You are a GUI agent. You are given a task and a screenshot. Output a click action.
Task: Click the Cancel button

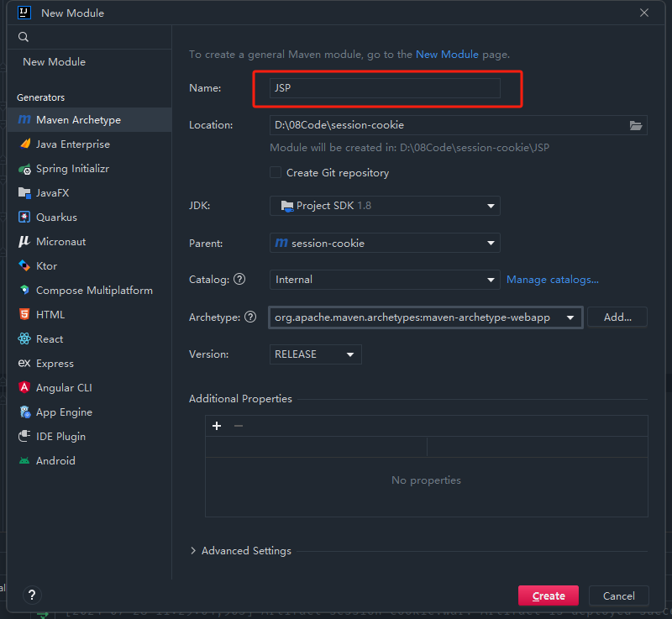pyautogui.click(x=618, y=595)
